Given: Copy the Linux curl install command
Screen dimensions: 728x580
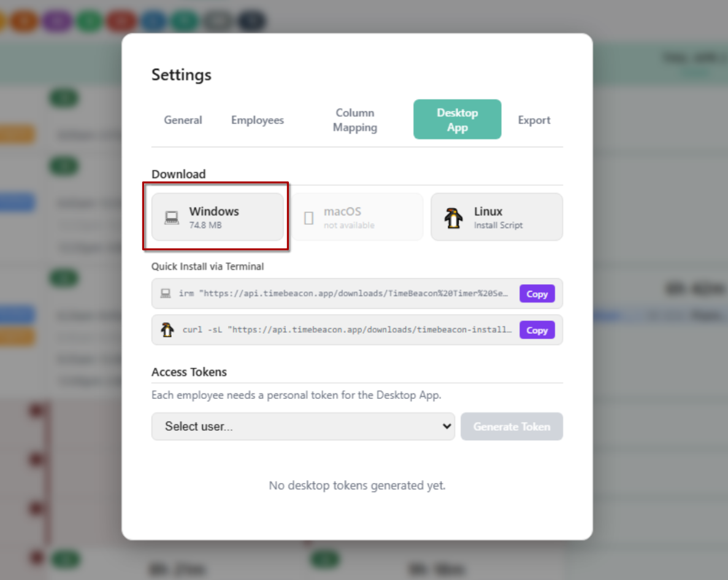Looking at the screenshot, I should coord(537,330).
